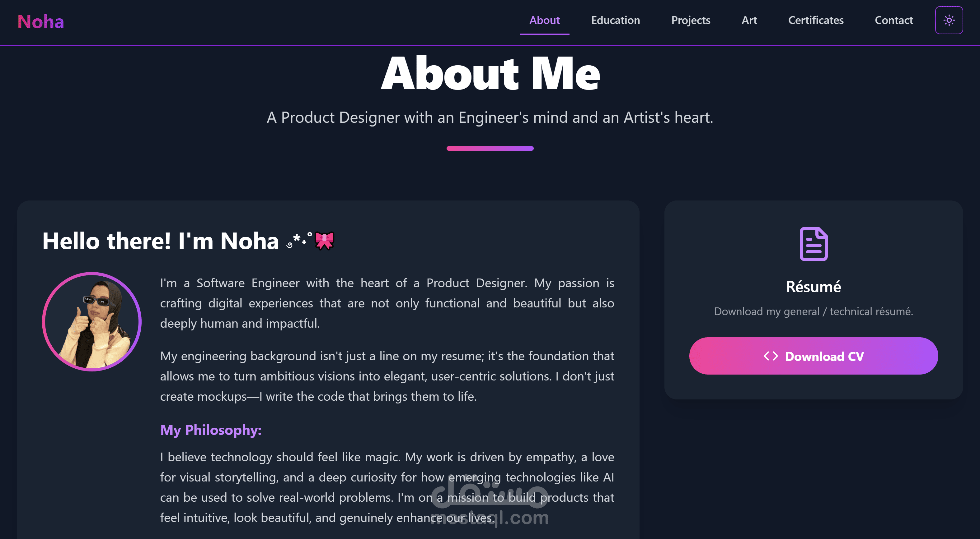Image resolution: width=980 pixels, height=539 pixels.
Task: Click the code brackets icon on Download CV
Action: point(770,356)
